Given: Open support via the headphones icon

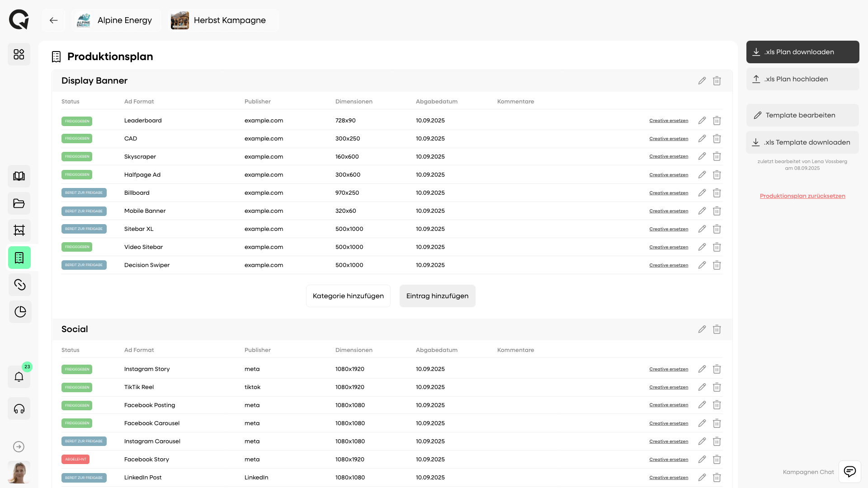Looking at the screenshot, I should 19,408.
